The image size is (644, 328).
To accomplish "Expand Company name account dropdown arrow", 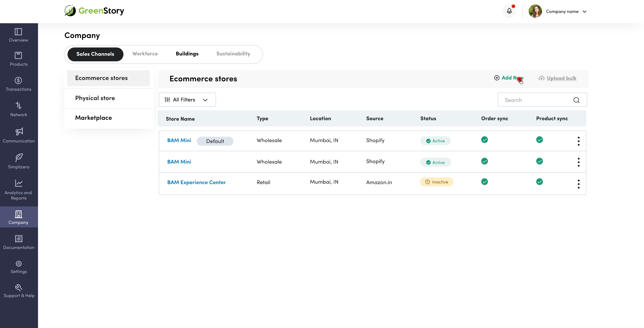I will tap(585, 11).
